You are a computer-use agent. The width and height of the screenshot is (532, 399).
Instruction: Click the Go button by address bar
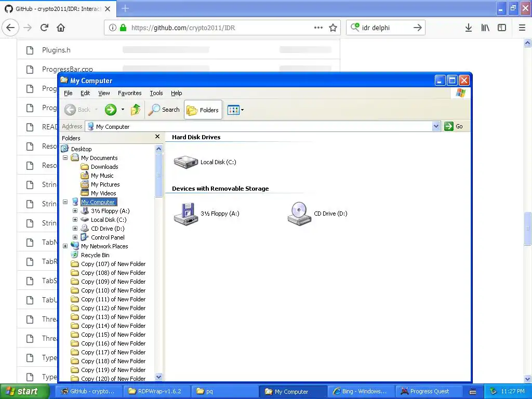(x=454, y=126)
